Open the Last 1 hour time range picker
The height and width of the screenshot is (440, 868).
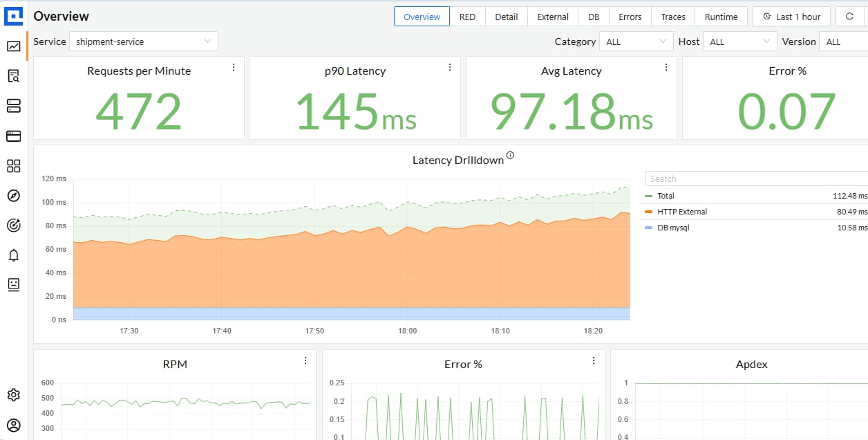point(791,16)
